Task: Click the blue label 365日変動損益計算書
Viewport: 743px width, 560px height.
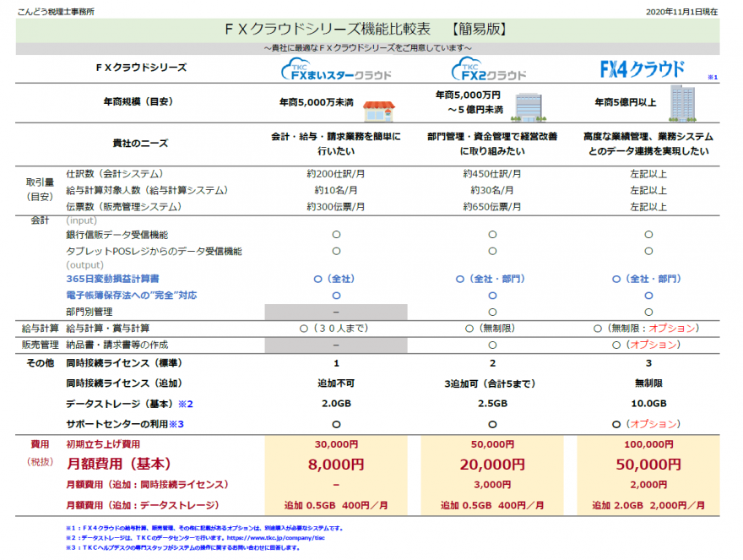Action: (x=113, y=279)
